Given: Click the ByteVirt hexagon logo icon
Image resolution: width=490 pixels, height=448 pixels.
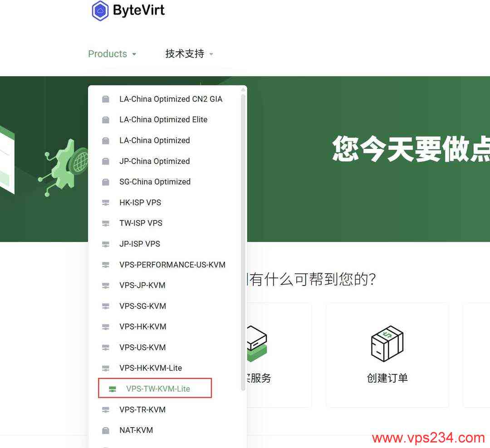Looking at the screenshot, I should tap(100, 10).
